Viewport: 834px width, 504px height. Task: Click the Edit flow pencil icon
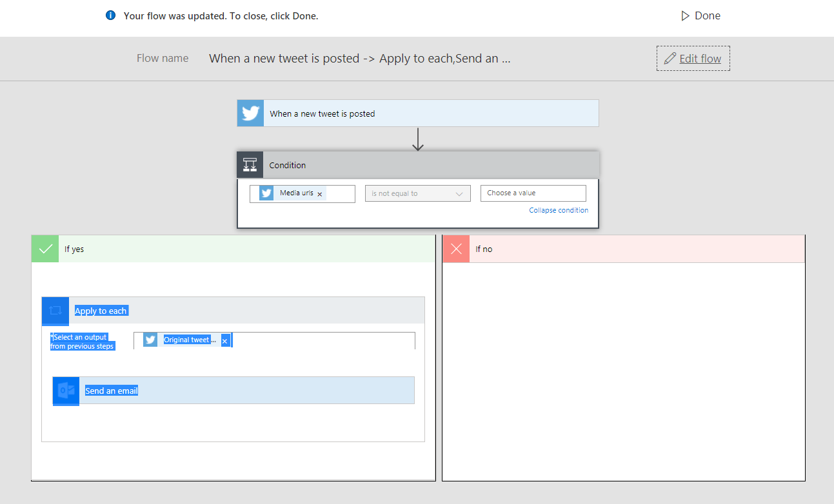[x=670, y=59]
